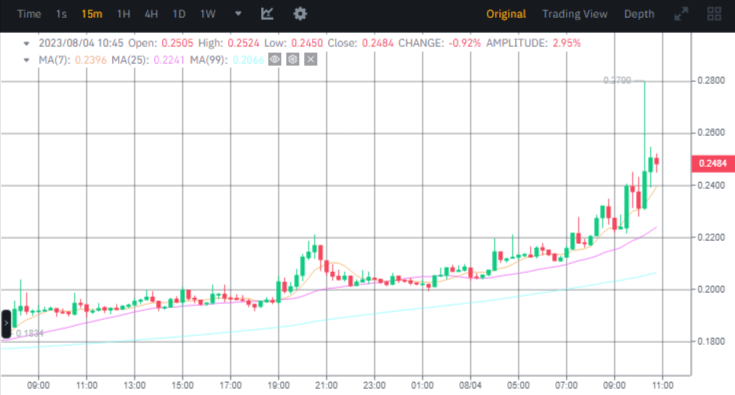Image resolution: width=735 pixels, height=395 pixels.
Task: Open multi-chart grid layout icon
Action: [x=714, y=14]
